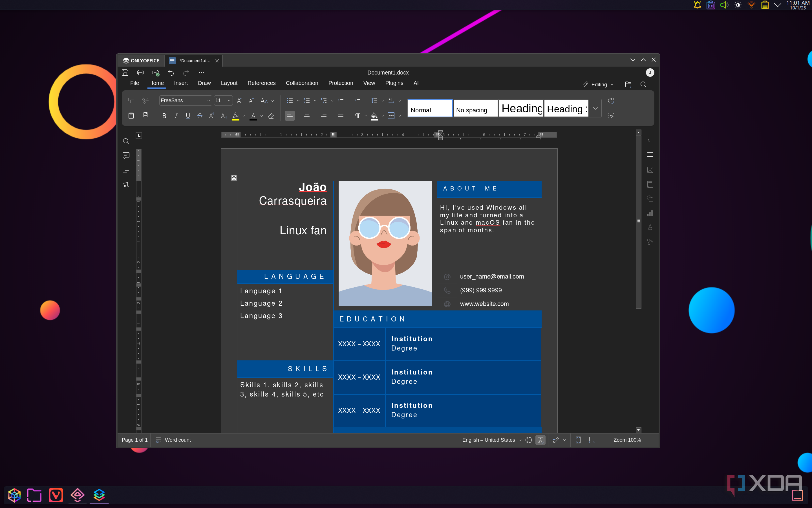812x508 pixels.
Task: Expand the paragraph line spacing dropdown
Action: [383, 101]
